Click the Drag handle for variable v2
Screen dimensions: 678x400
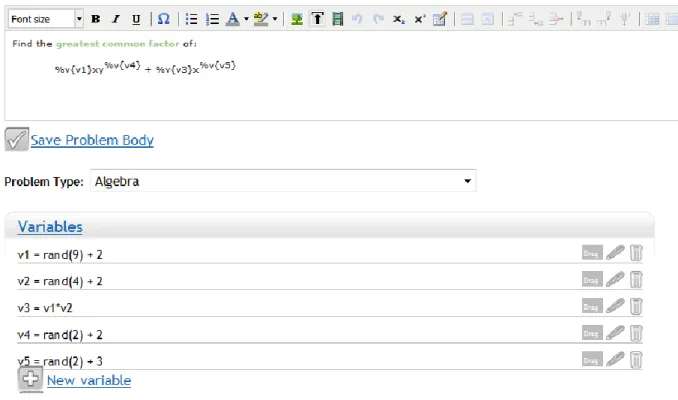592,279
